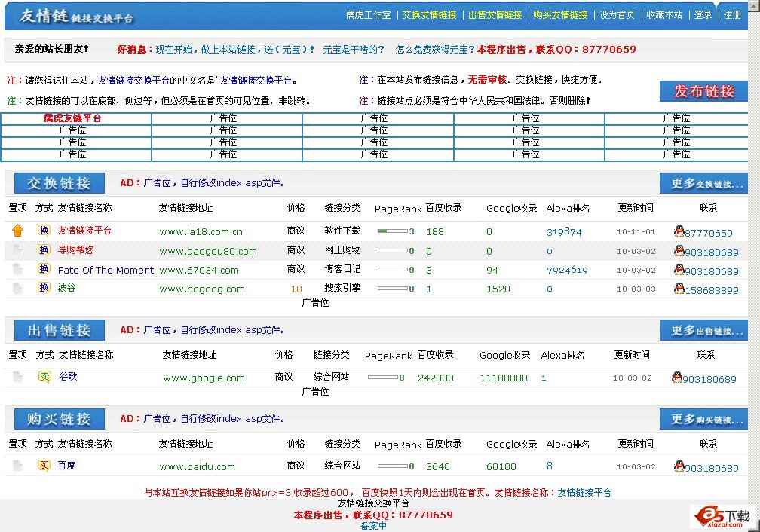
Task: Click the orange pinned arrow icon for 友情链接平台
Action: [x=18, y=231]
